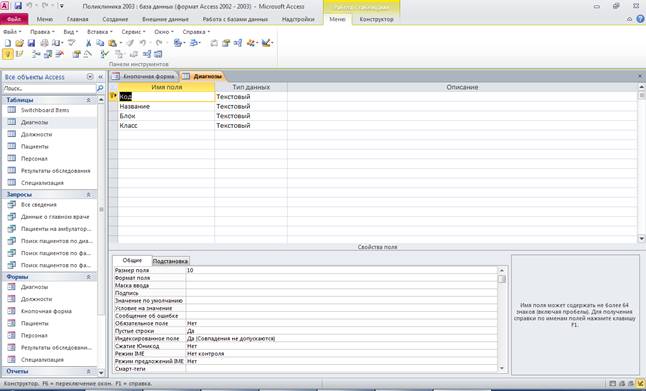
Task: Open the Правка dropdown menu
Action: 42,32
